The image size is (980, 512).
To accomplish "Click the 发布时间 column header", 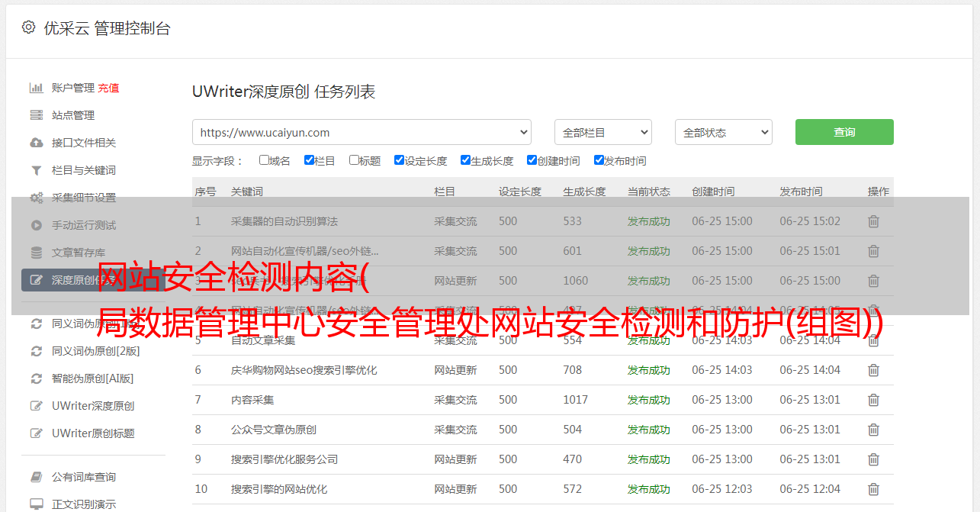I will click(801, 192).
